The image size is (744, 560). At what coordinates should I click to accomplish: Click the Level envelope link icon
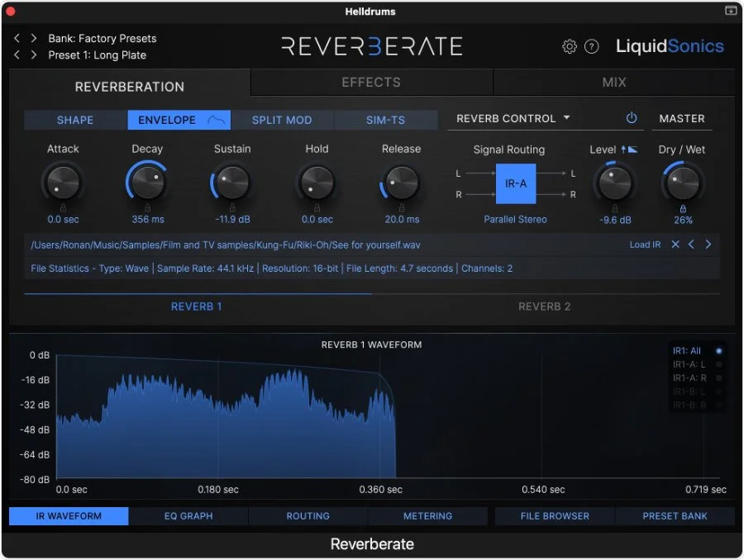click(629, 149)
